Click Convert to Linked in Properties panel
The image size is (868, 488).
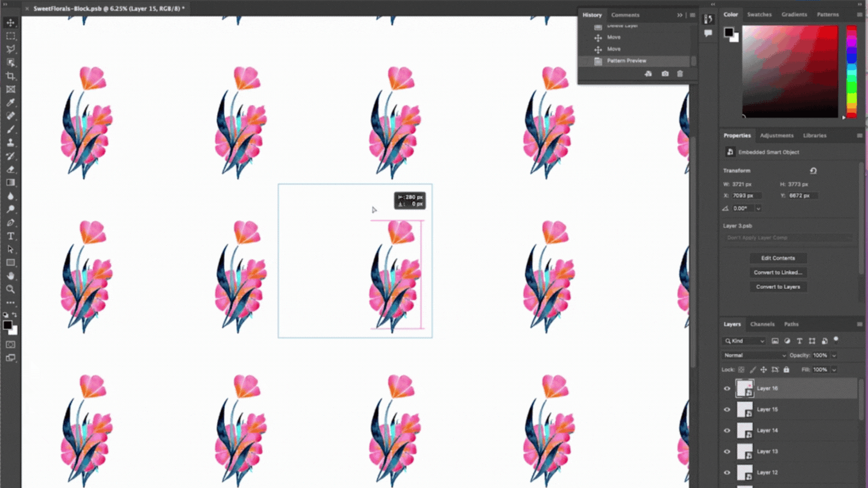[x=778, y=272]
